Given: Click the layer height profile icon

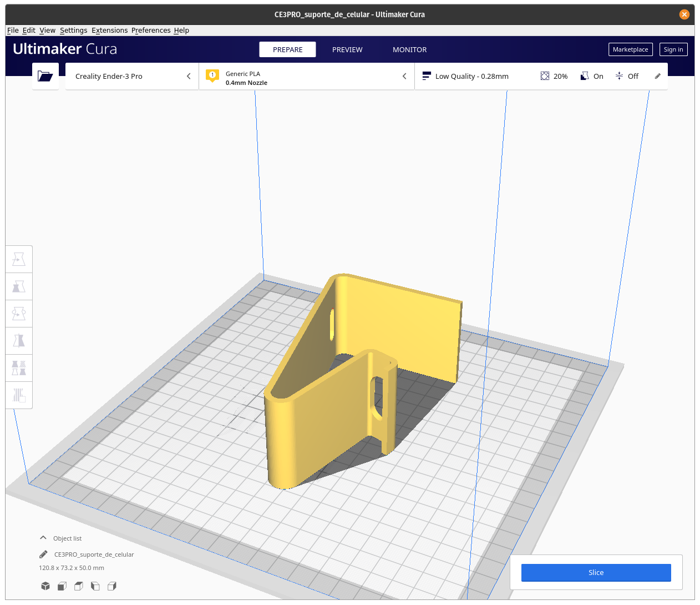Looking at the screenshot, I should tap(427, 76).
